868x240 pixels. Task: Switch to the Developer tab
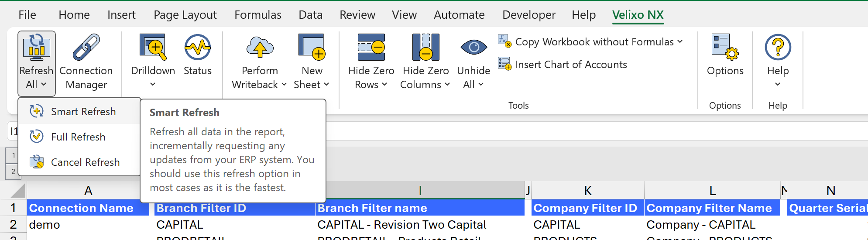tap(529, 15)
